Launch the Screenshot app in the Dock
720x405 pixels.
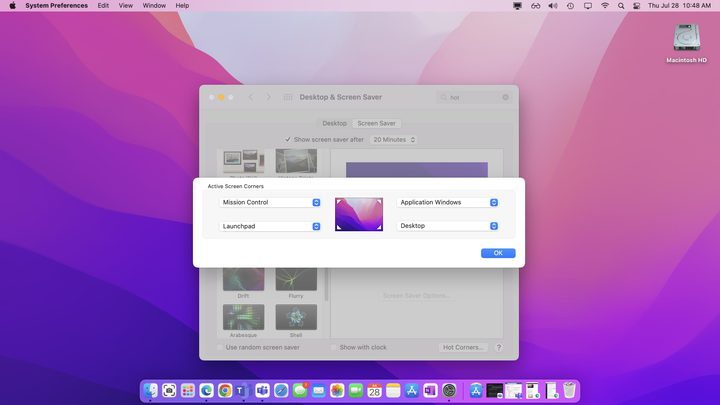[169, 390]
